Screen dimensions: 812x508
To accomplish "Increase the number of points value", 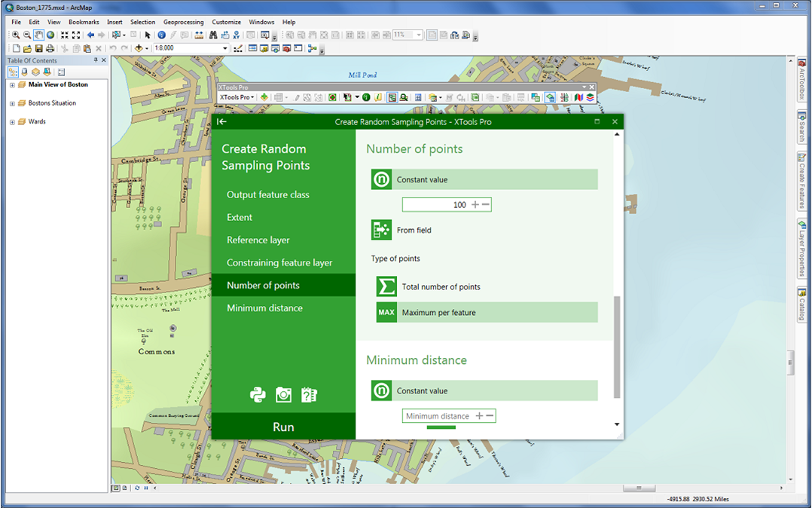I will pyautogui.click(x=475, y=205).
